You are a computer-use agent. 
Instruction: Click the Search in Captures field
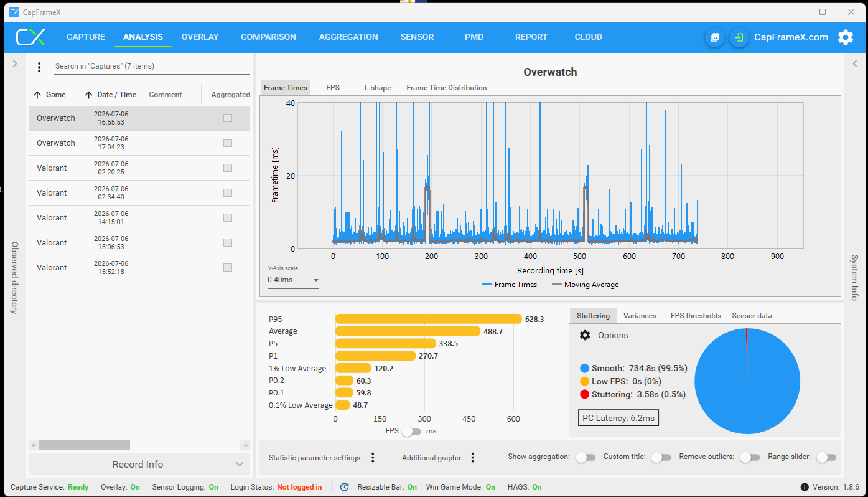tap(151, 66)
